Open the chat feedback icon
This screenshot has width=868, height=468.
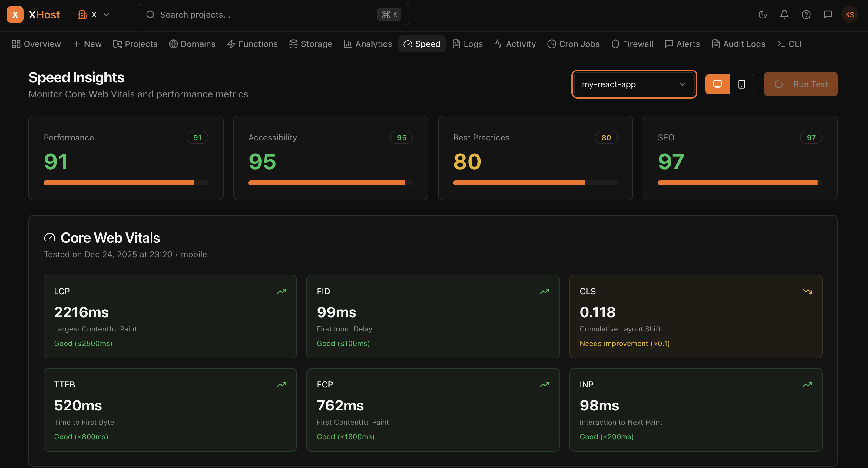pos(827,15)
